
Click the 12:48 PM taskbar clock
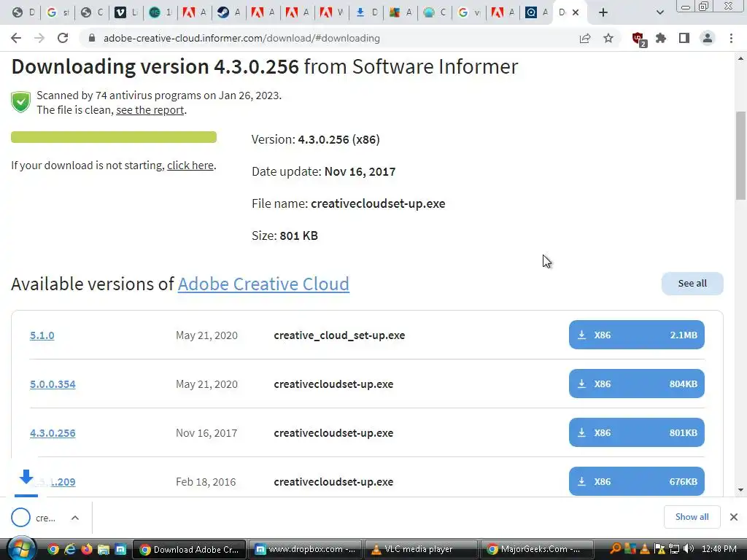tap(719, 549)
